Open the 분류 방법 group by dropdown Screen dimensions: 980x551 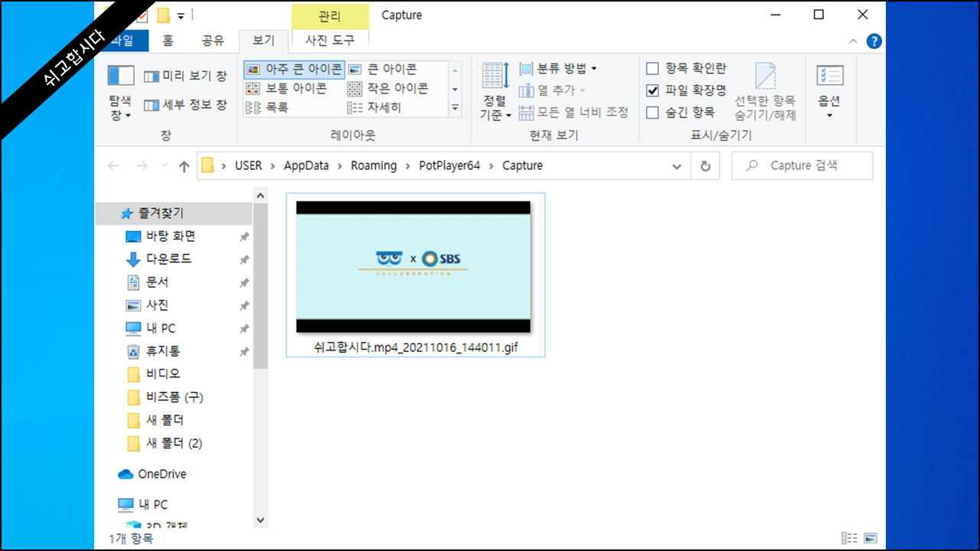(x=559, y=69)
